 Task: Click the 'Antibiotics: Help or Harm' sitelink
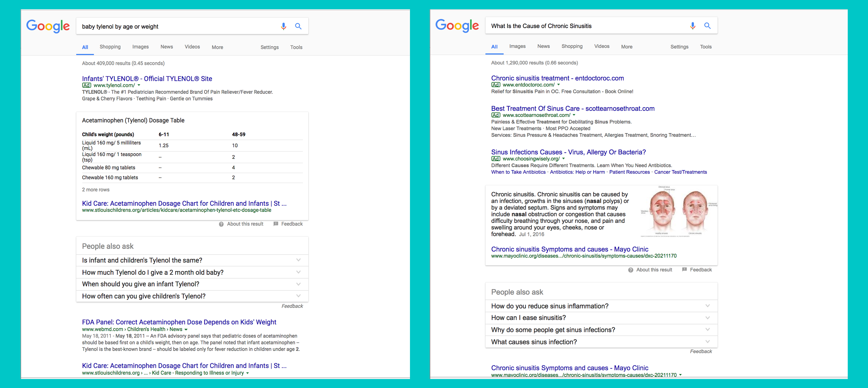[577, 172]
